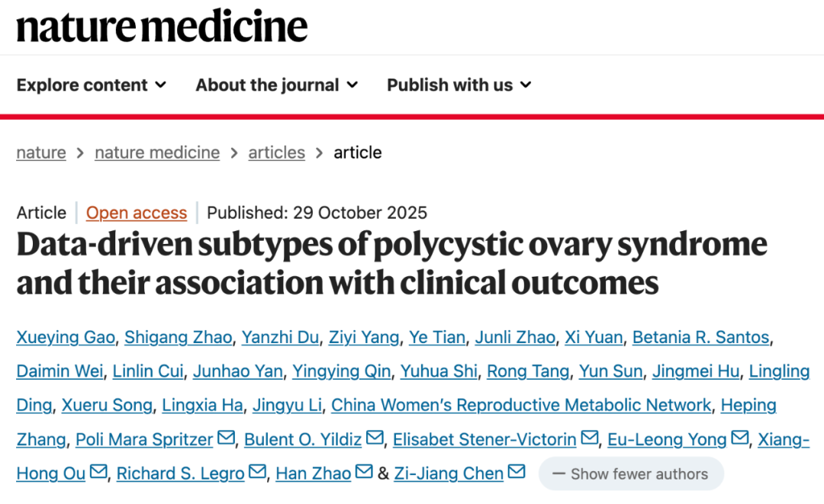Click email icon beside Richard S. Legro
Viewport: 824px width, 504px height.
(x=257, y=473)
